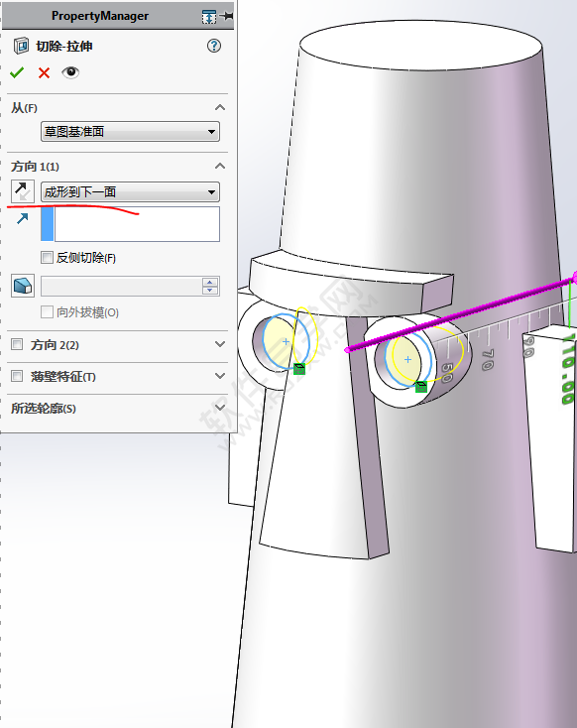Click green sketch marker on left circle
This screenshot has height=728, width=577.
[299, 369]
